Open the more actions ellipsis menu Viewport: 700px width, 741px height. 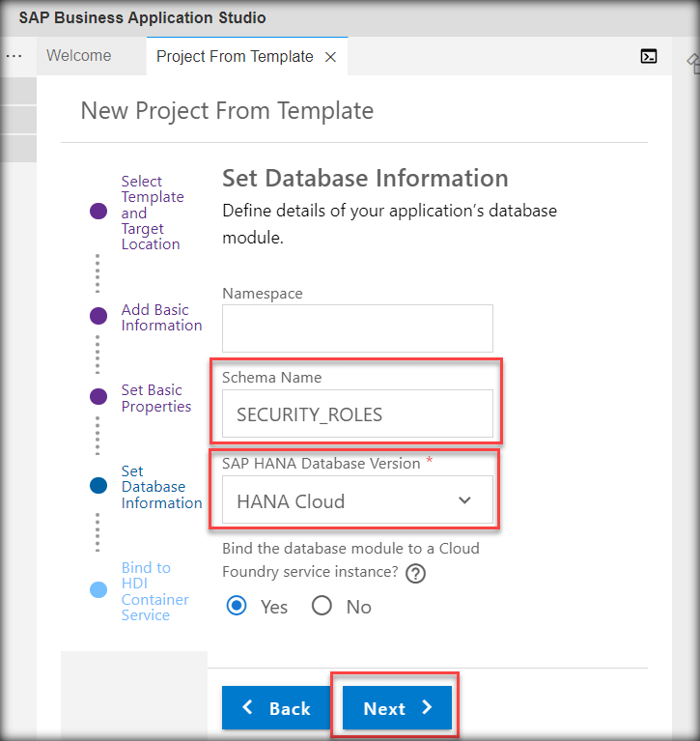(x=14, y=56)
